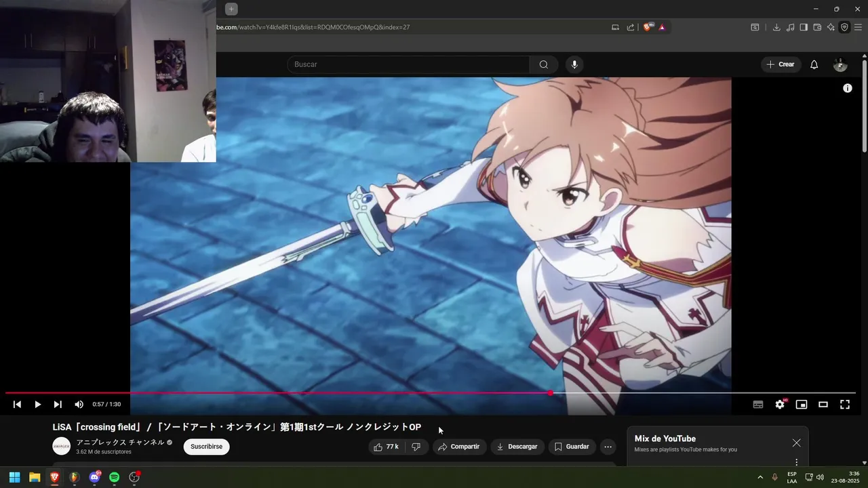Viewport: 868px width, 488px height.
Task: Play the paused video
Action: (x=38, y=405)
